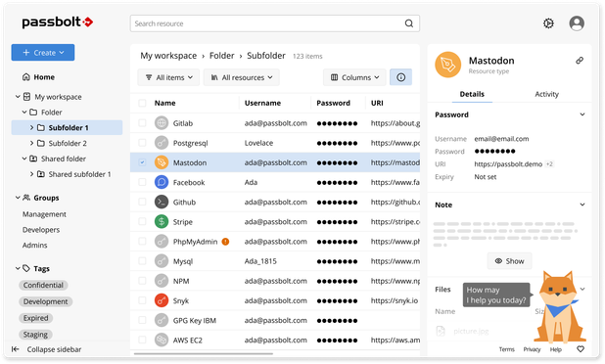The height and width of the screenshot is (364, 605).
Task: Check the Stripe row checkbox
Action: coord(142,221)
